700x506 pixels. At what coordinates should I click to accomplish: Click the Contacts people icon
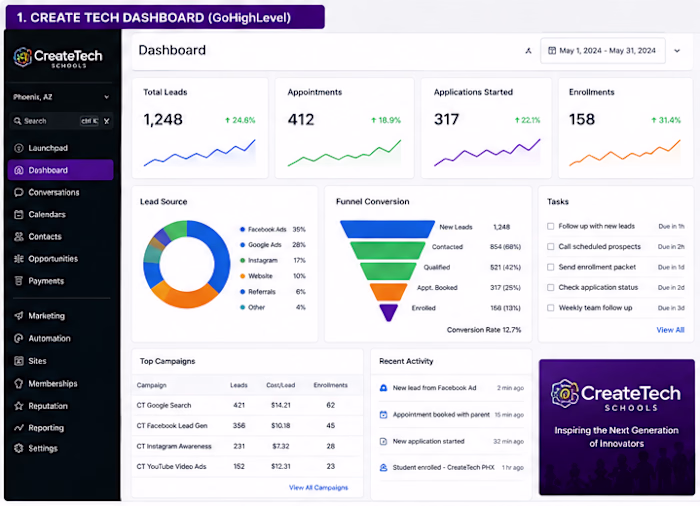pos(19,237)
